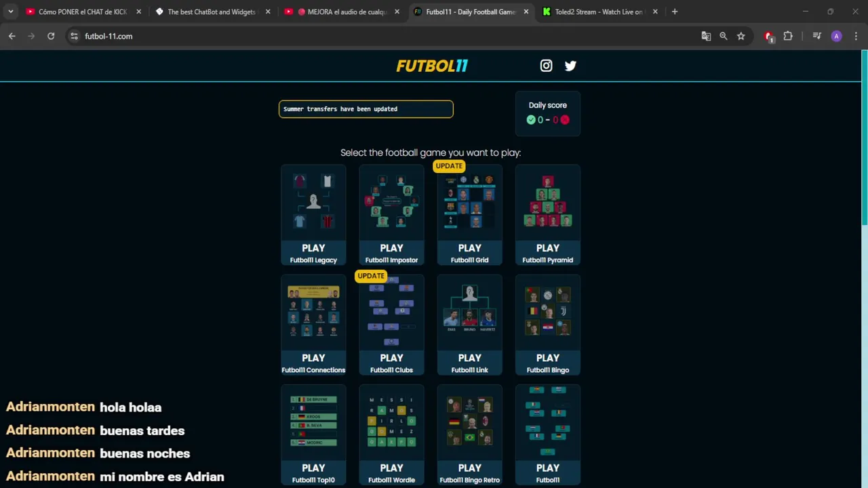Open the red extension icon with badge
The width and height of the screenshot is (868, 488).
pyautogui.click(x=769, y=37)
